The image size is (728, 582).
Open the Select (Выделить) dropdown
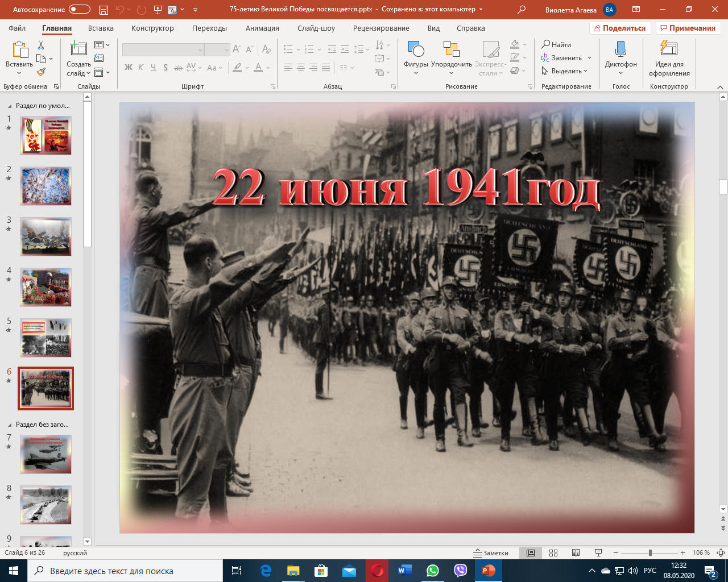(x=564, y=71)
